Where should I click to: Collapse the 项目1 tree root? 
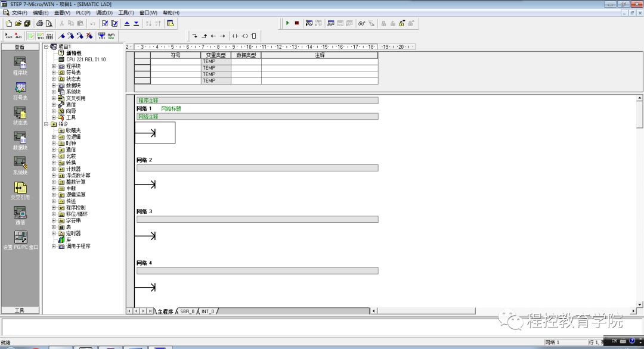click(47, 47)
